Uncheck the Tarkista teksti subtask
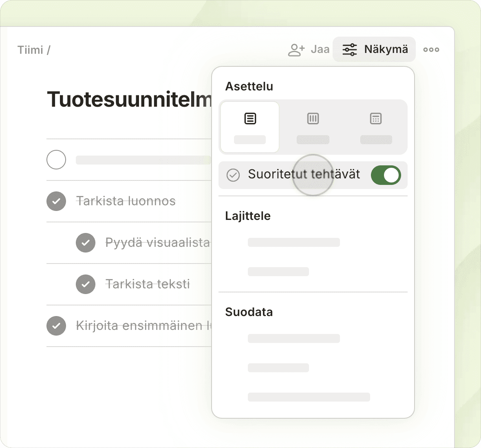The height and width of the screenshot is (448, 481). pyautogui.click(x=86, y=284)
